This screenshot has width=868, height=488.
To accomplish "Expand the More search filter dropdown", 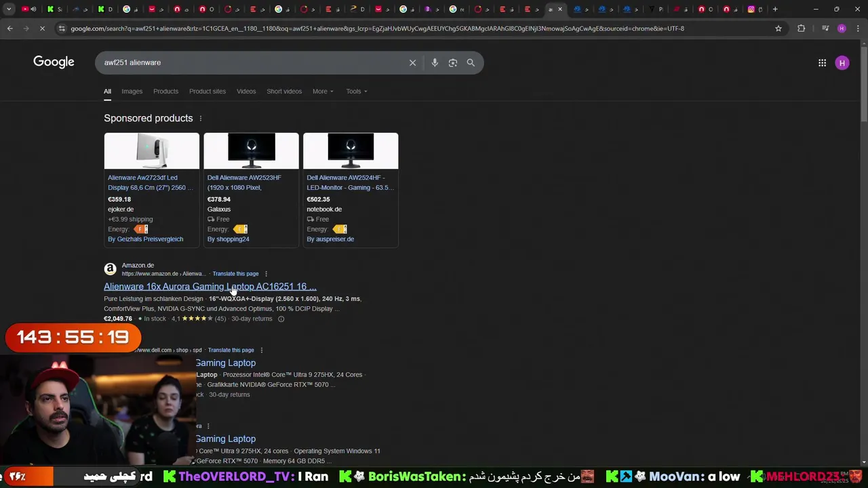I will pyautogui.click(x=323, y=91).
